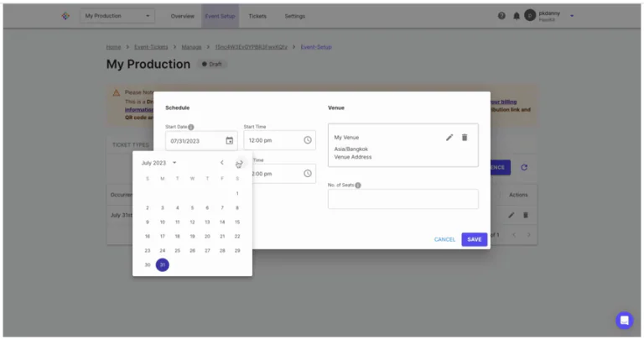Select highlighted July 31 in the calendar
This screenshot has width=644, height=340.
click(x=162, y=264)
